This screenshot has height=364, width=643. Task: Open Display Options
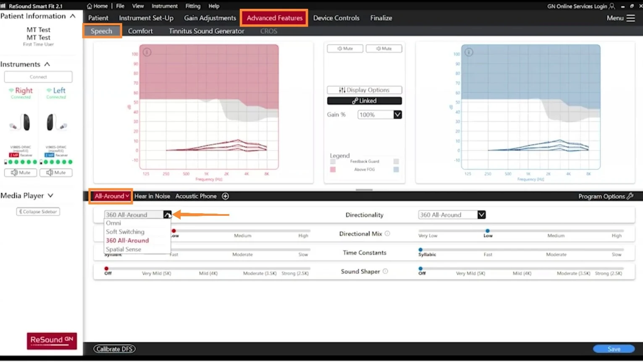coord(364,90)
